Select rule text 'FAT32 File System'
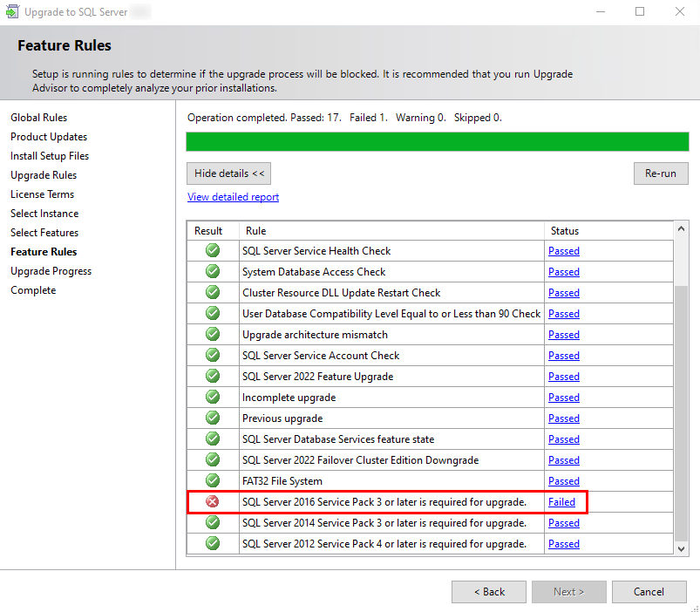Screen dimensions: 700x612 pyautogui.click(x=282, y=481)
